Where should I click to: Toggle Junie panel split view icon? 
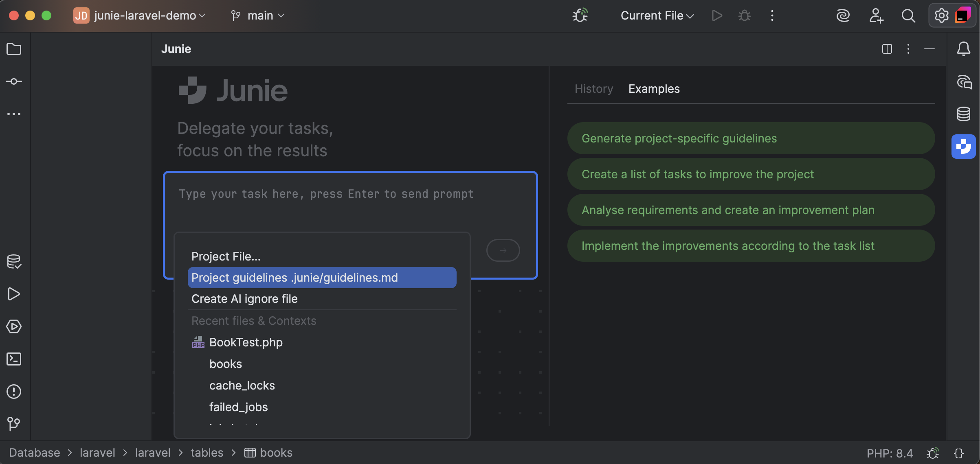point(887,49)
